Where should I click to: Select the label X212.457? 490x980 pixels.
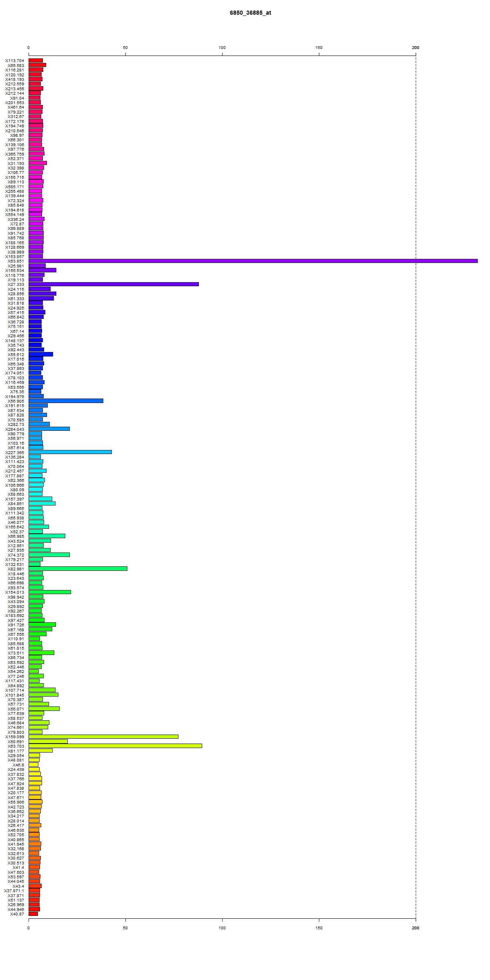[15, 471]
